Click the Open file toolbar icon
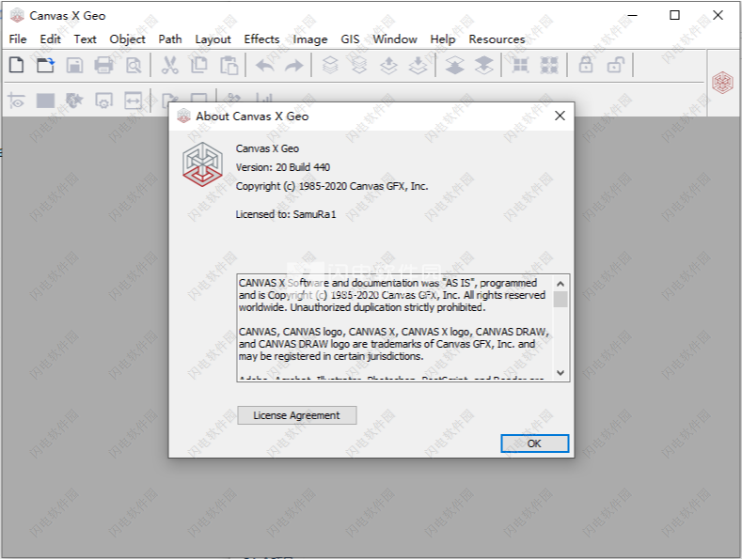 45,65
